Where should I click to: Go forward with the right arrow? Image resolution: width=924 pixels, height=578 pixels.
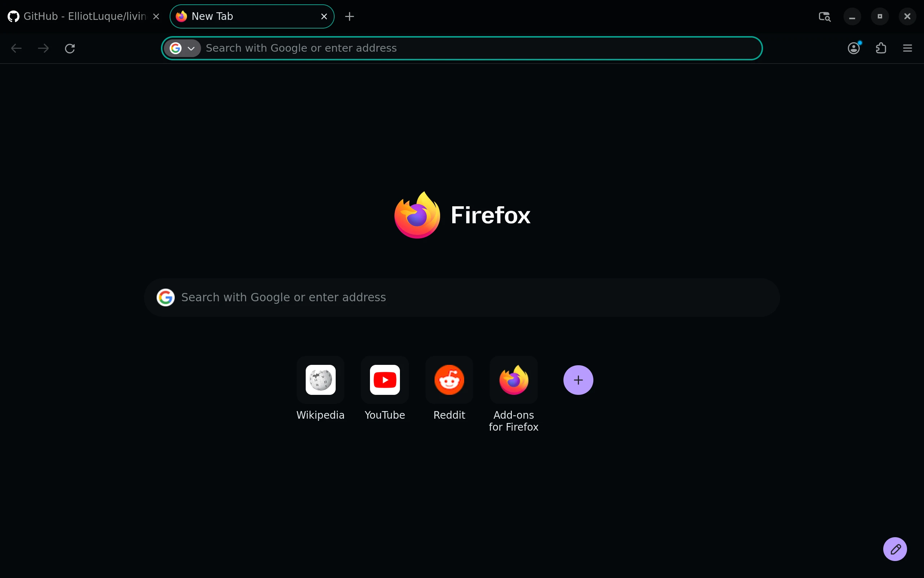point(43,48)
